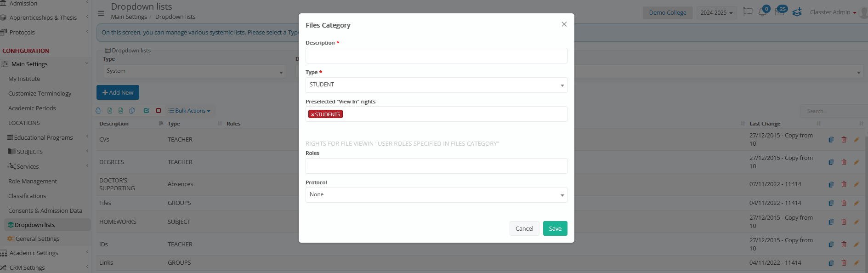
Task: Open the messages envelope icon
Action: (779, 12)
